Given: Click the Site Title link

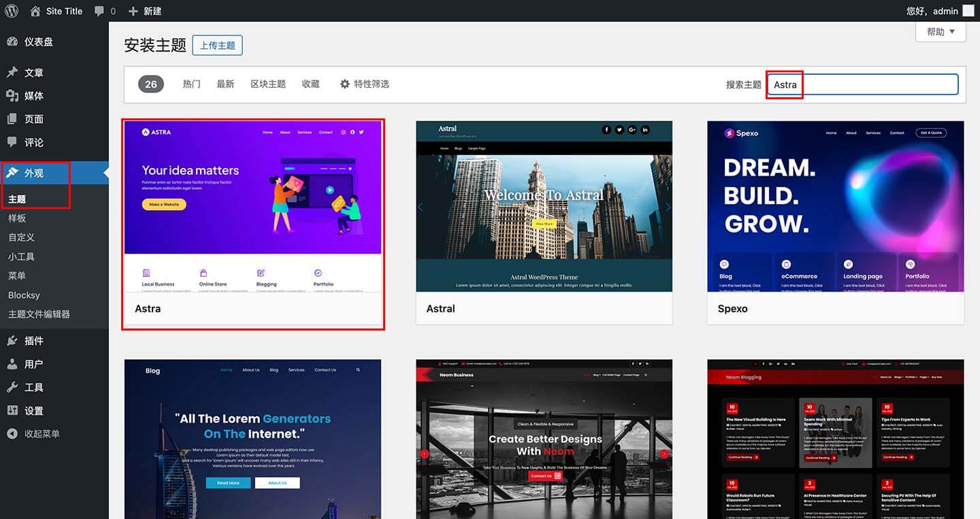Looking at the screenshot, I should 64,11.
